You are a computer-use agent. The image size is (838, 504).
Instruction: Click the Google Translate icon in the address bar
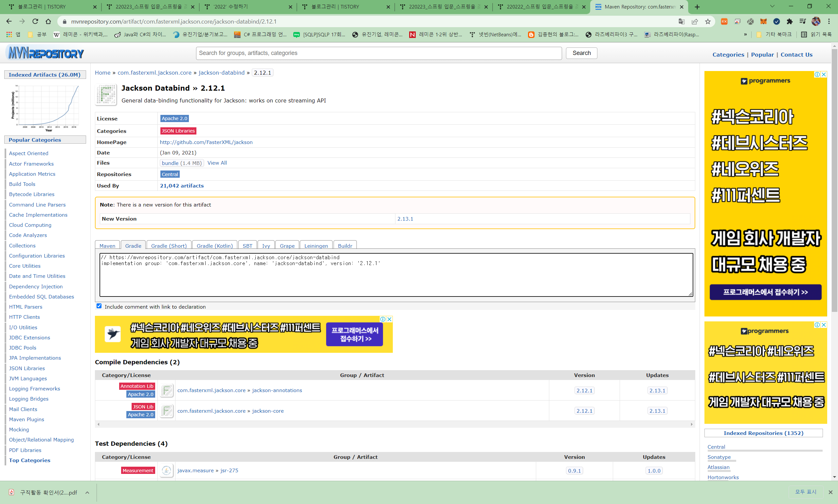click(682, 21)
